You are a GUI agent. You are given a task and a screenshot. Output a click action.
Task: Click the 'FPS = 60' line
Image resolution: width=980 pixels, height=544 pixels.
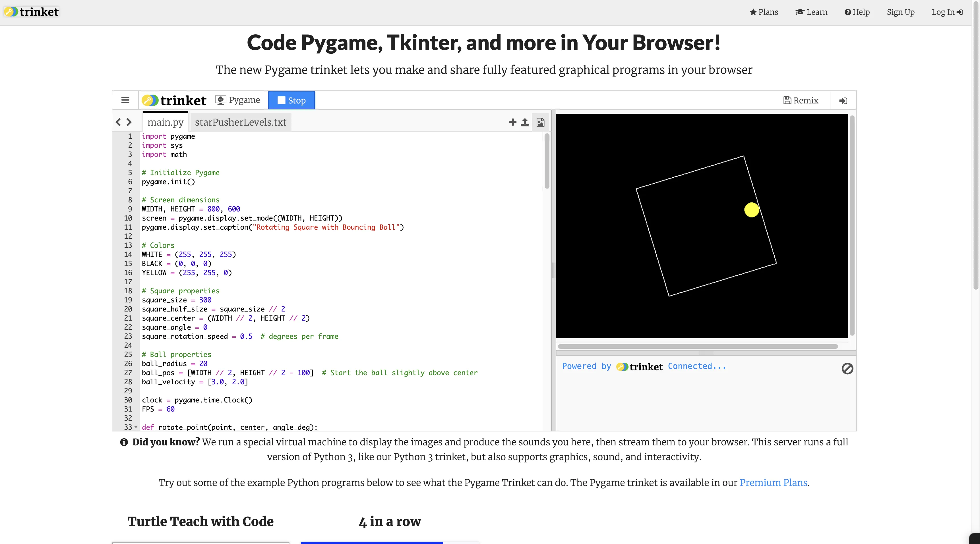158,409
